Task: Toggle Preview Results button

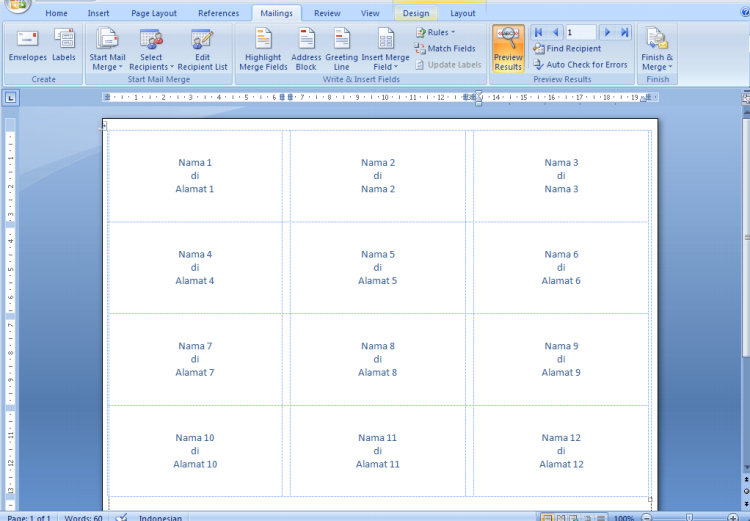Action: point(508,49)
